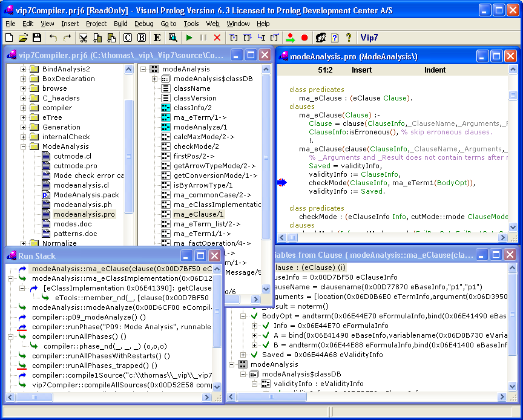Image resolution: width=523 pixels, height=420 pixels.
Task: Undo the last edit via toolbar
Action: (x=53, y=38)
